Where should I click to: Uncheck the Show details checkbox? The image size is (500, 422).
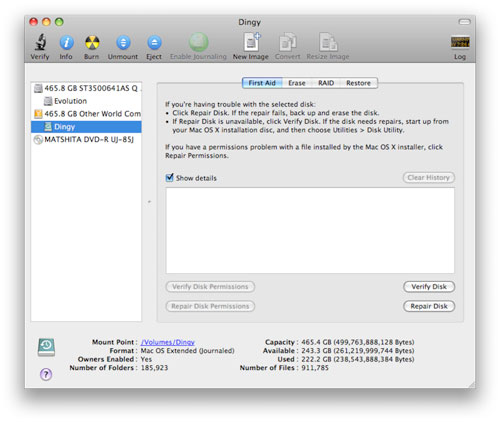tap(170, 177)
